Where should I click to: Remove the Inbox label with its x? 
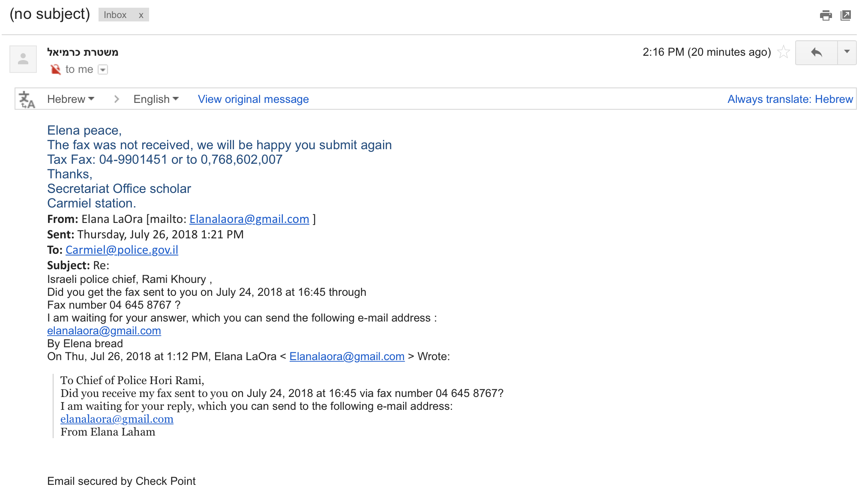coord(141,15)
